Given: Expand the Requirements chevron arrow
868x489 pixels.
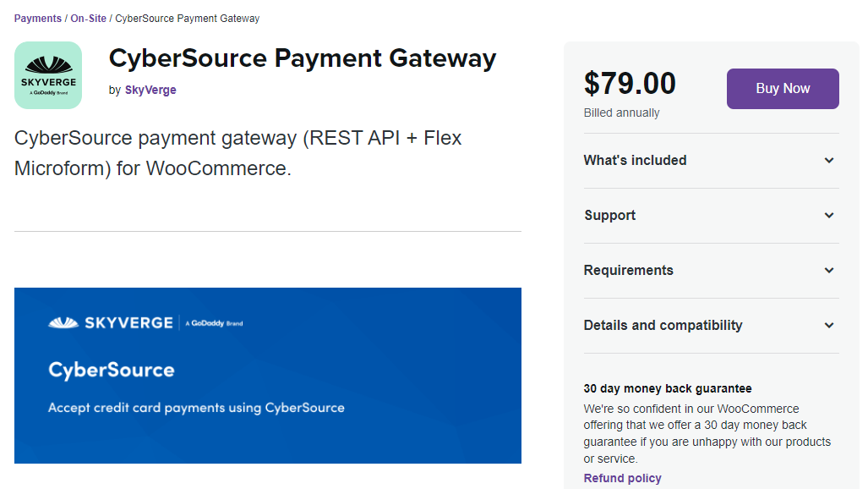Looking at the screenshot, I should (x=829, y=271).
